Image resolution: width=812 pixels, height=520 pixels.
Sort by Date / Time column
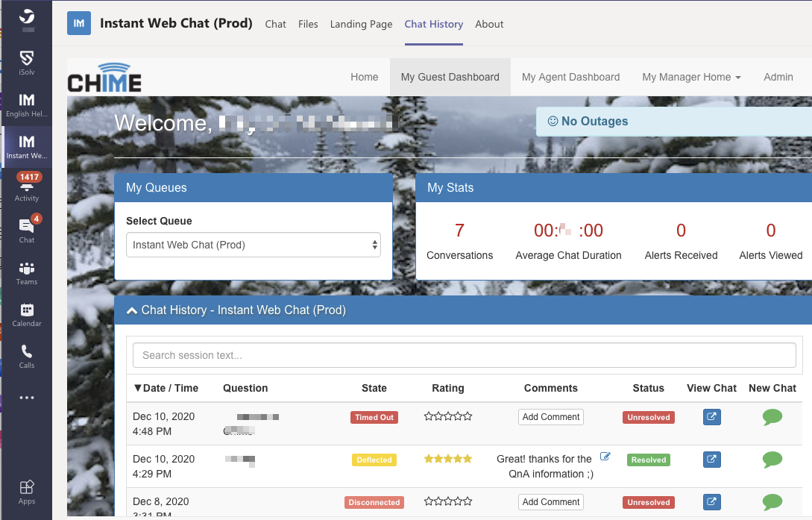(166, 389)
